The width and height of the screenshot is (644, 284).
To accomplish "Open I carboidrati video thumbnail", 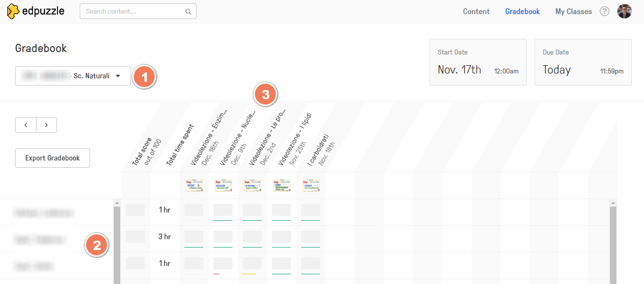I will click(x=311, y=185).
